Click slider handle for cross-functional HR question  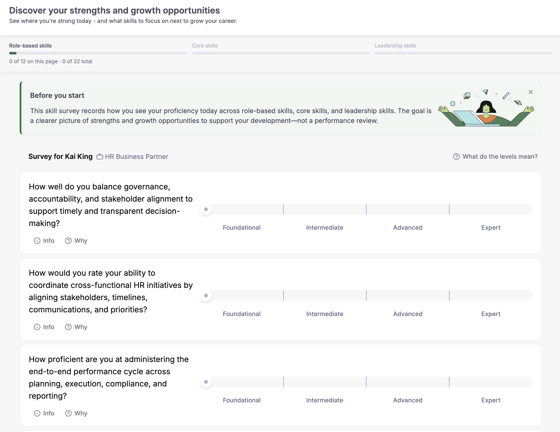point(206,296)
